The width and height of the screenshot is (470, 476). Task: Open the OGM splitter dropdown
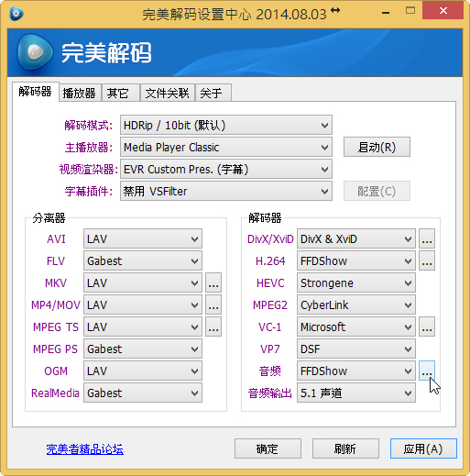click(x=143, y=371)
